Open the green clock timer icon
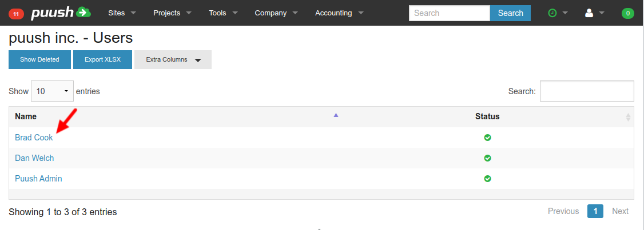644x230 pixels. [552, 13]
